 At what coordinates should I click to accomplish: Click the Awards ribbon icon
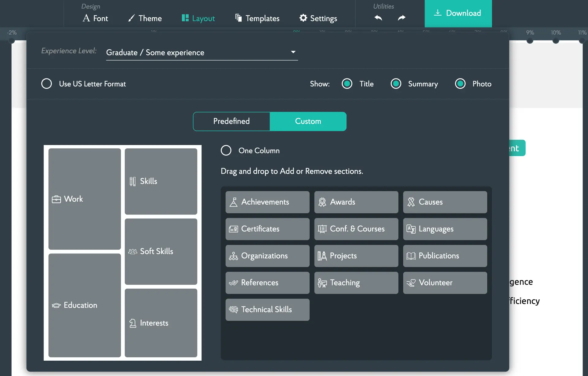click(322, 202)
